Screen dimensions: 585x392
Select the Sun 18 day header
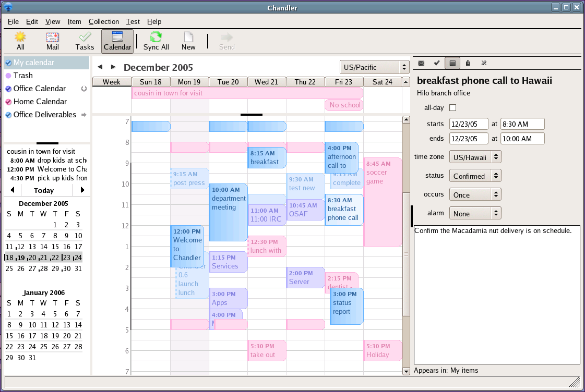(x=151, y=82)
